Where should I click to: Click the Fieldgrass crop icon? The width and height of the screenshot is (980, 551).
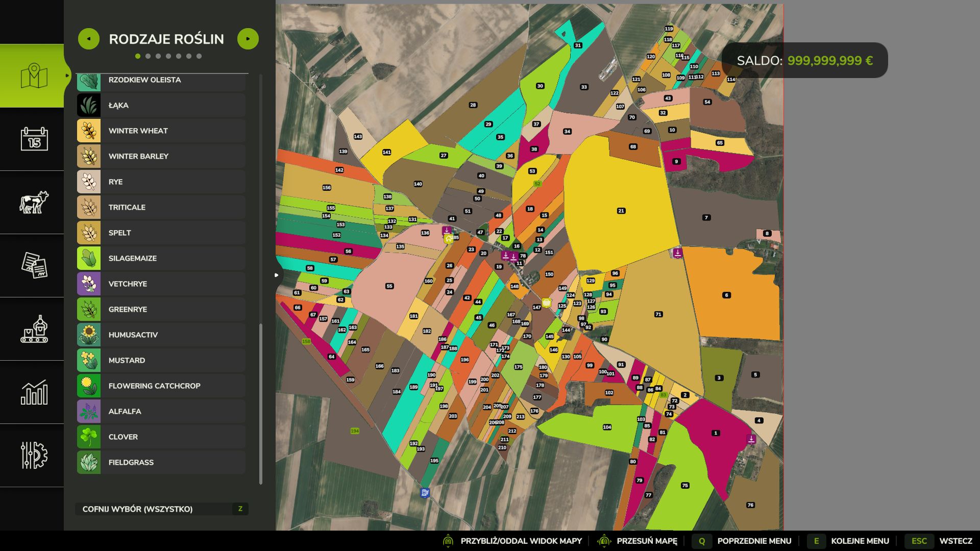tap(89, 462)
